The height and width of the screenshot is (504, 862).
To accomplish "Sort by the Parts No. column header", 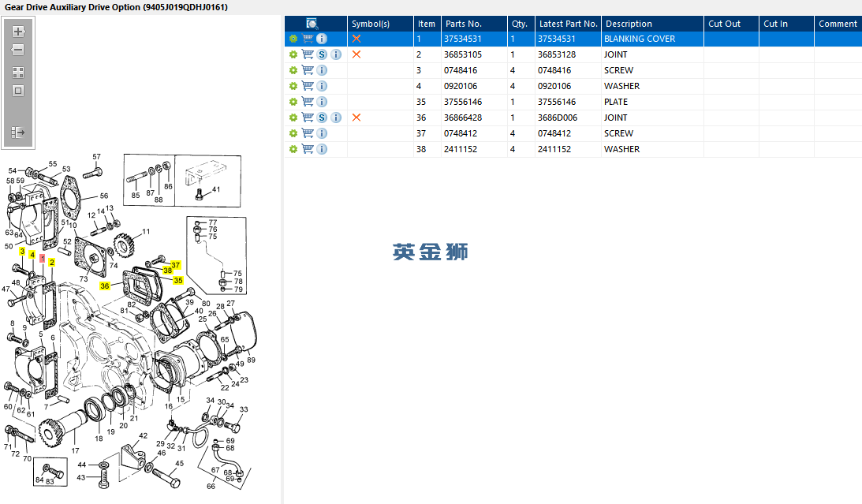I will click(474, 24).
